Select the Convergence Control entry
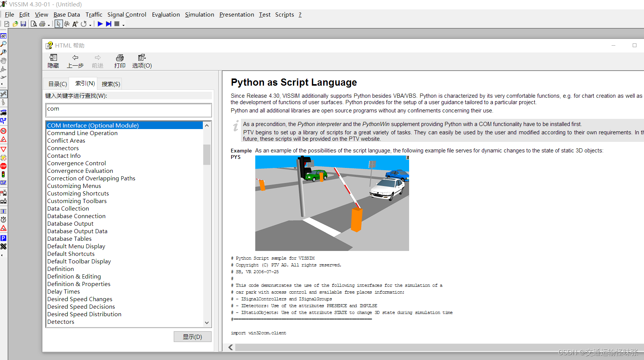The width and height of the screenshot is (644, 360). pyautogui.click(x=77, y=163)
